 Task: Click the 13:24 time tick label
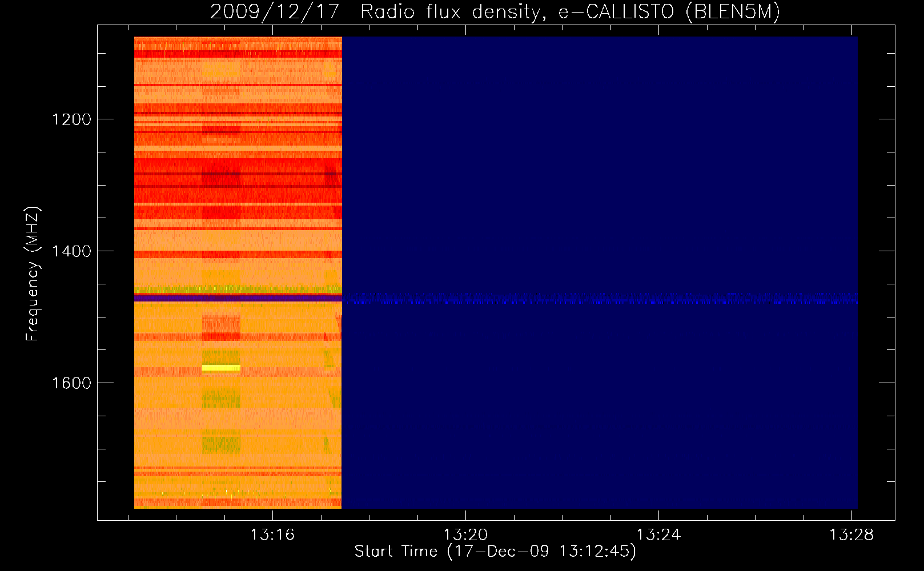658,534
